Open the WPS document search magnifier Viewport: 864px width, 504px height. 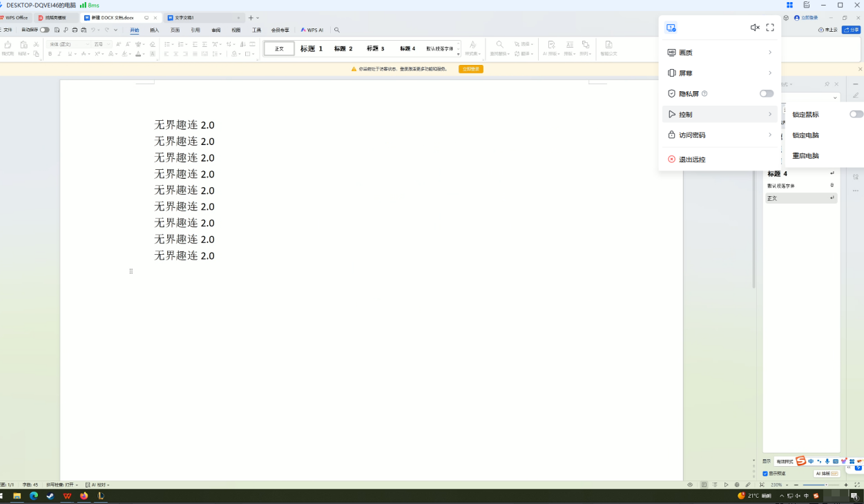tap(336, 30)
